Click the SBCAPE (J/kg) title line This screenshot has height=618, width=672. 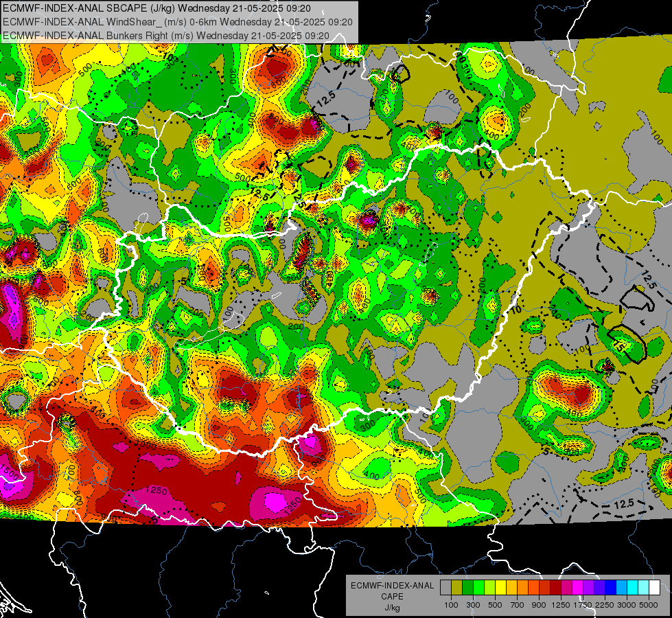(x=157, y=8)
